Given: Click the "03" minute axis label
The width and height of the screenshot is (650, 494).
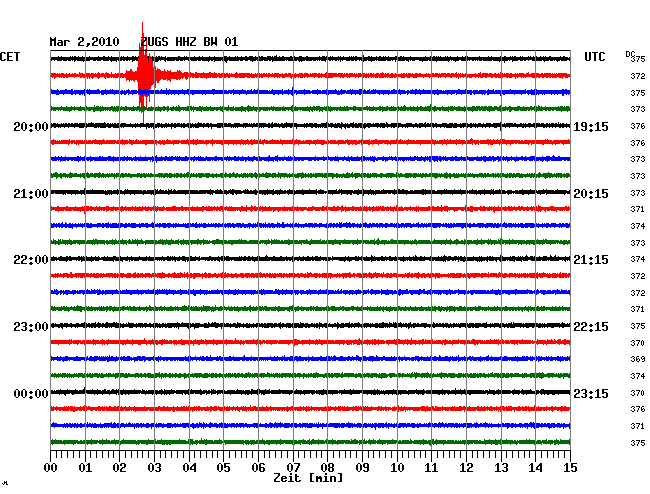Looking at the screenshot, I should (154, 467).
